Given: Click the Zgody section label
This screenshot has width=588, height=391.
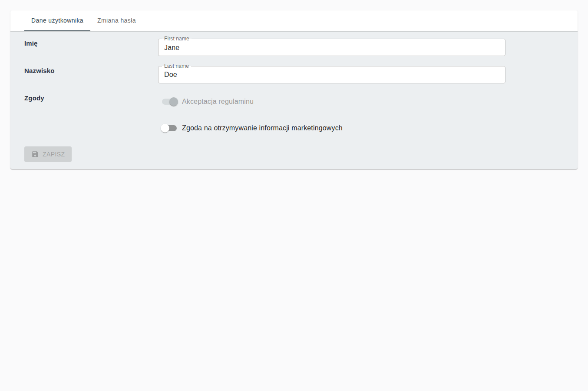Looking at the screenshot, I should tap(34, 98).
